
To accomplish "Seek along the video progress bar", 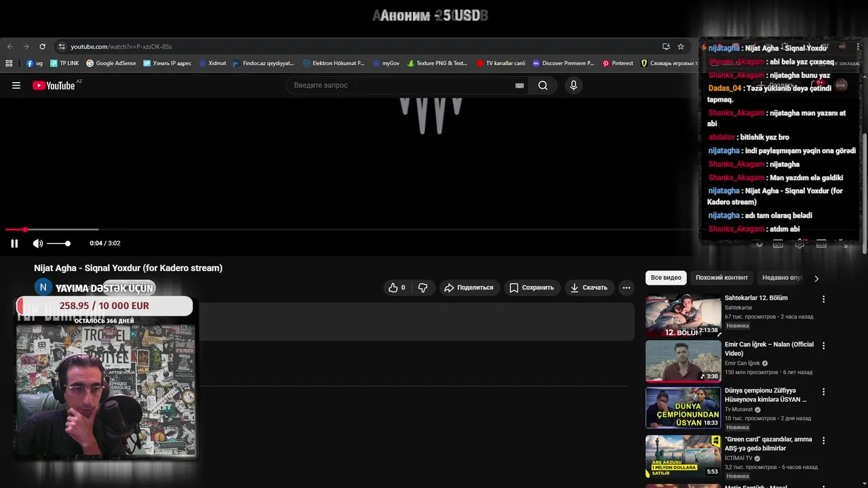I will 349,230.
